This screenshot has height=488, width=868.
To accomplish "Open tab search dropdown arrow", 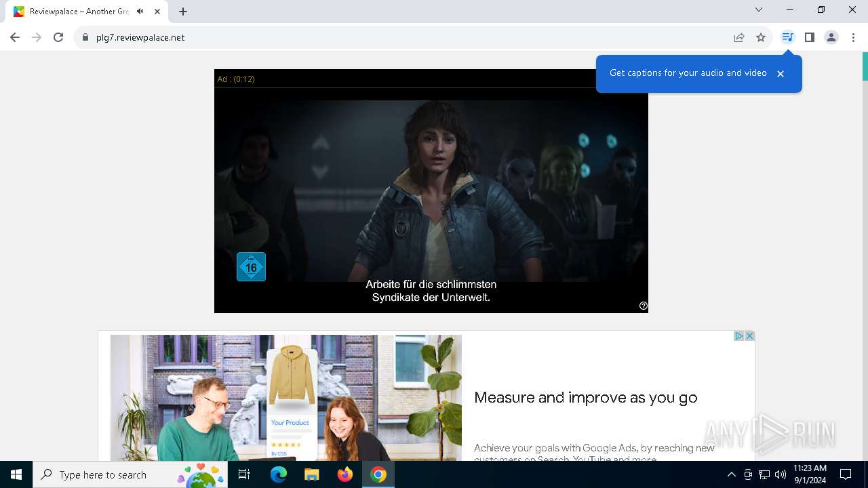I will coord(759,9).
